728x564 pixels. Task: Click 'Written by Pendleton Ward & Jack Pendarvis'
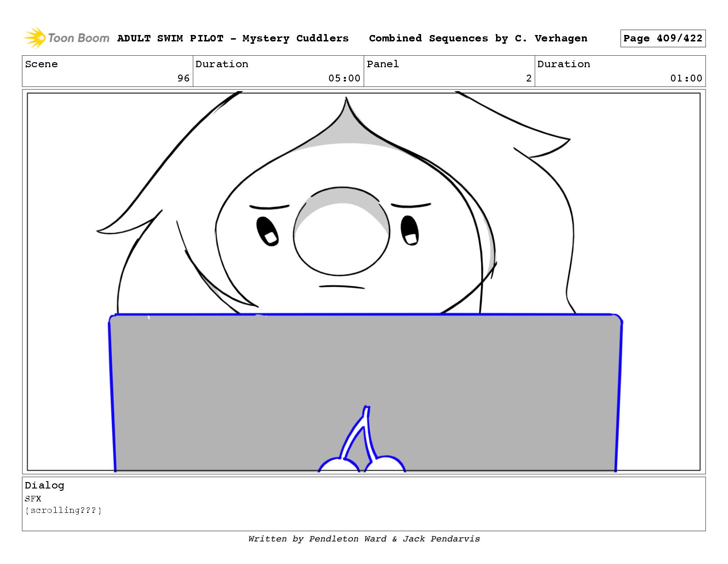(364, 539)
